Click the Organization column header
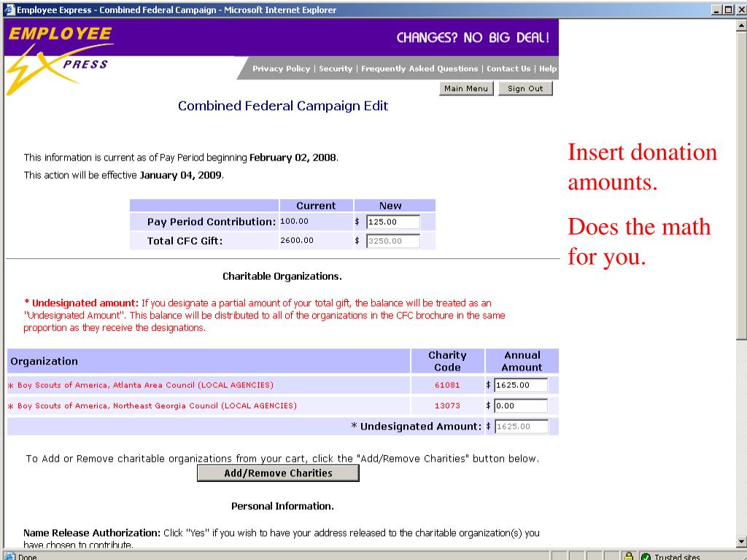 pos(44,362)
